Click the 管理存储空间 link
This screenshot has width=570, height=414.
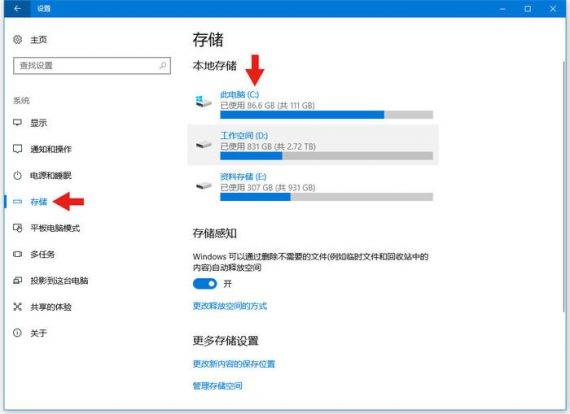pyautogui.click(x=217, y=385)
